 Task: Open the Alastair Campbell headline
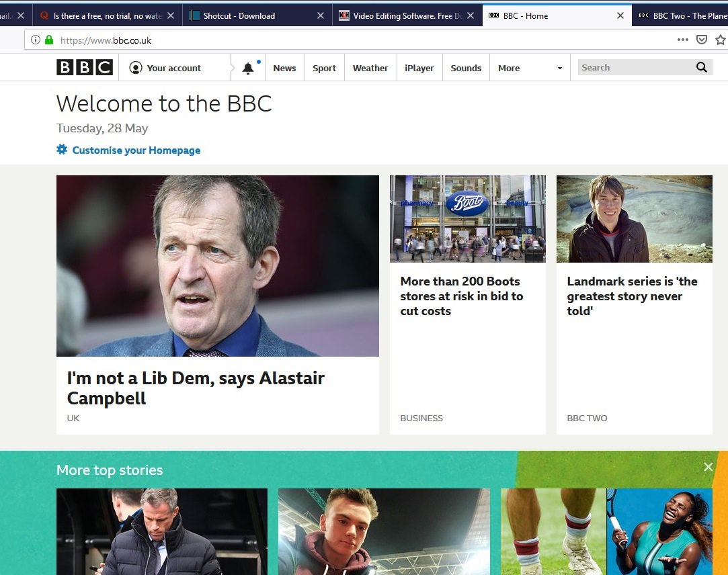tap(196, 388)
